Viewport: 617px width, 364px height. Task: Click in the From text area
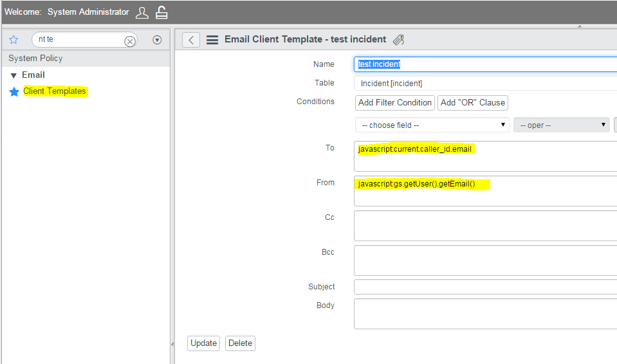(485, 191)
